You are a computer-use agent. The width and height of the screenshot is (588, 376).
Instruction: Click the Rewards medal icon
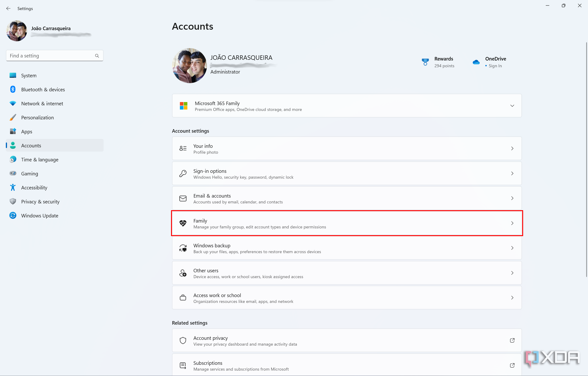tap(425, 62)
